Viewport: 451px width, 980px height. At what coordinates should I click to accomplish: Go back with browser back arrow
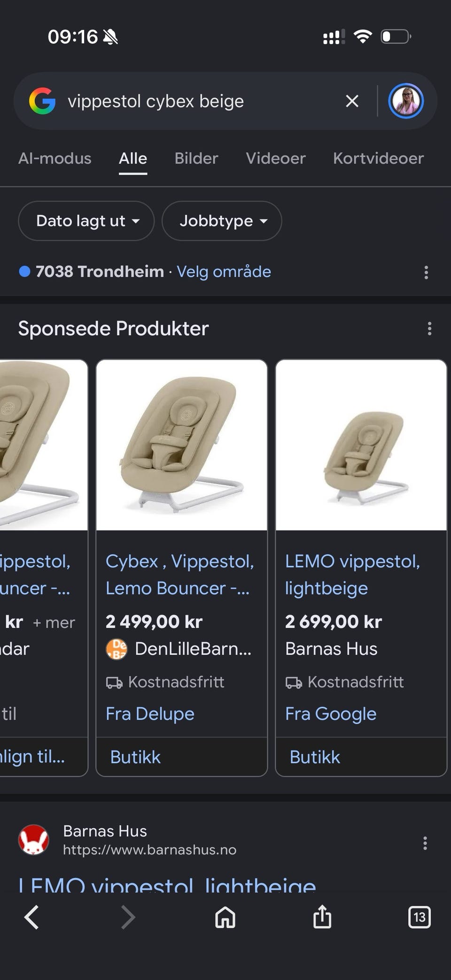coord(31,917)
